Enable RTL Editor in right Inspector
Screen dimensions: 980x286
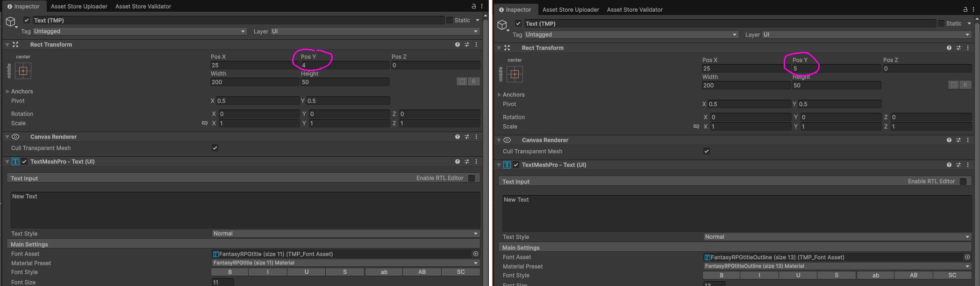point(963,181)
